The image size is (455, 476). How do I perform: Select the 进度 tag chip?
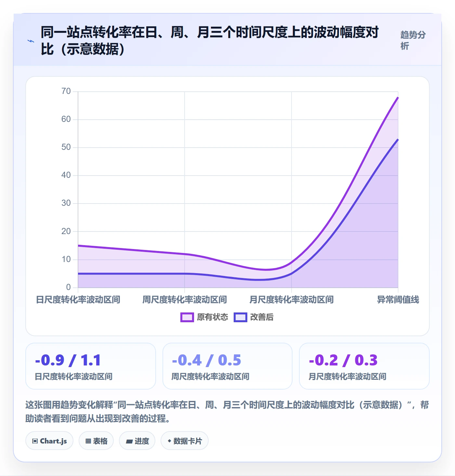pos(137,441)
